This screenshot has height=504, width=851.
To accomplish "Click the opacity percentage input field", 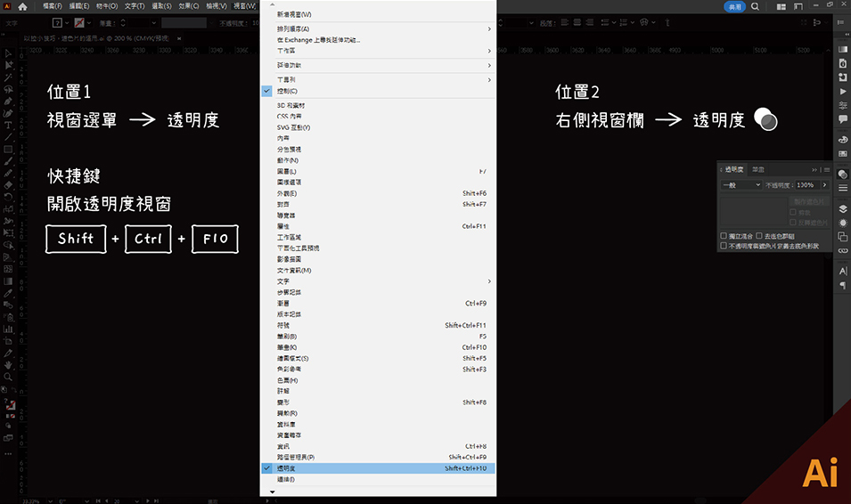I will [x=805, y=185].
